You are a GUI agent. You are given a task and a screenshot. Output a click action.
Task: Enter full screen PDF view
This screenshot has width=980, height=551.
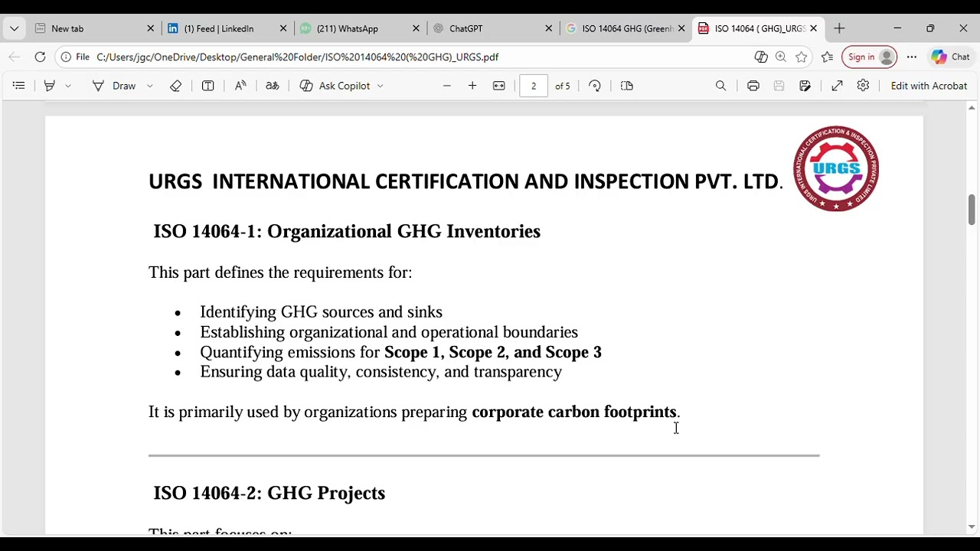tap(837, 86)
